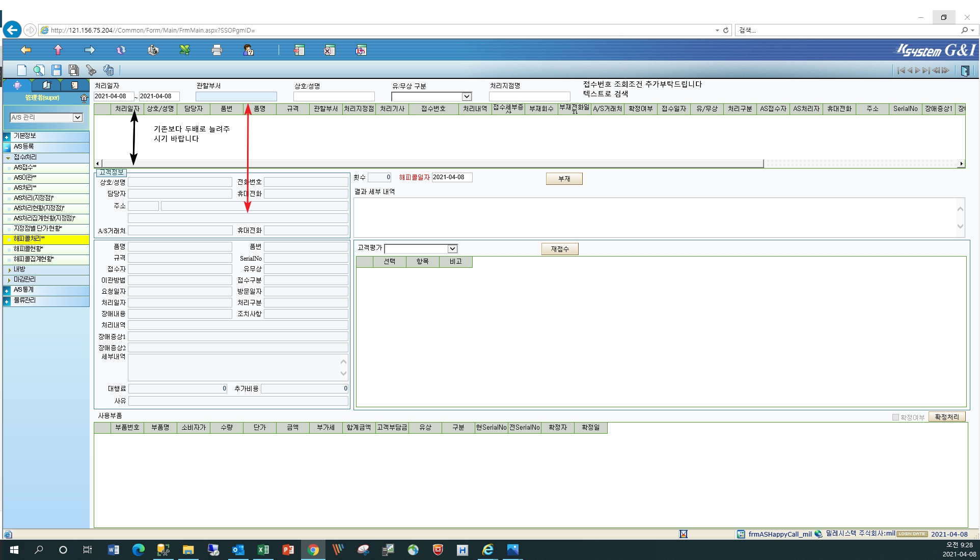980x560 pixels.
Task: Click the 재접수 button
Action: point(560,249)
